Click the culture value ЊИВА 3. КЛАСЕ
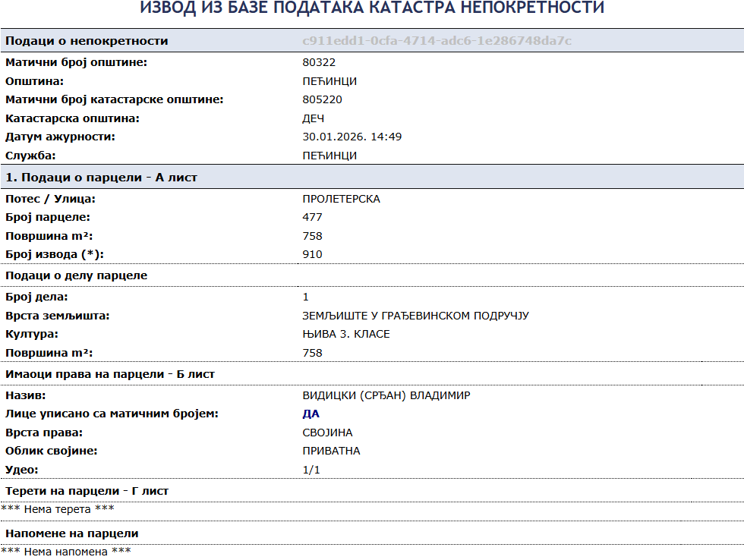 (x=346, y=334)
